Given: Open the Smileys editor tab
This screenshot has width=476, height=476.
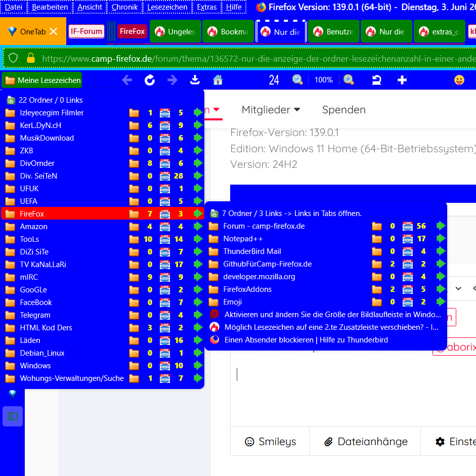Looking at the screenshot, I should click(270, 442).
